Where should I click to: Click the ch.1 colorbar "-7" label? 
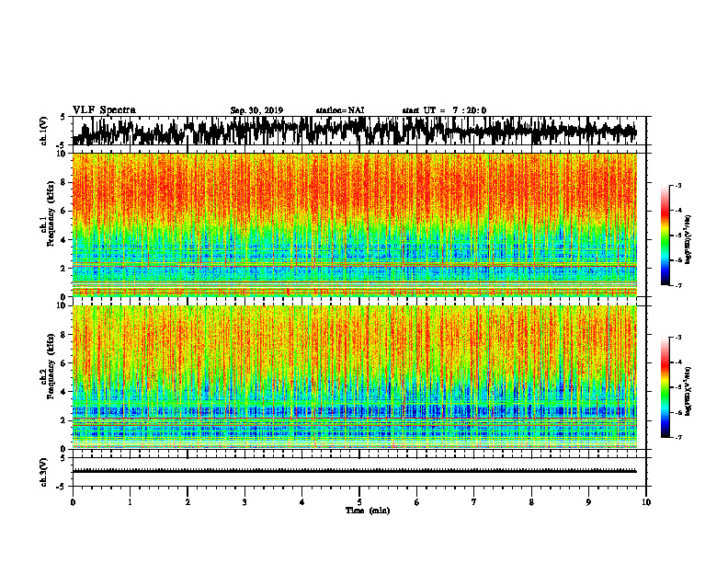pos(677,285)
